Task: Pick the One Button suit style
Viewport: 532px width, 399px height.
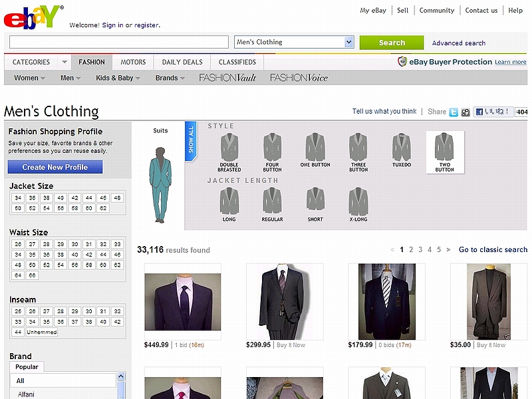Action: 315,148
